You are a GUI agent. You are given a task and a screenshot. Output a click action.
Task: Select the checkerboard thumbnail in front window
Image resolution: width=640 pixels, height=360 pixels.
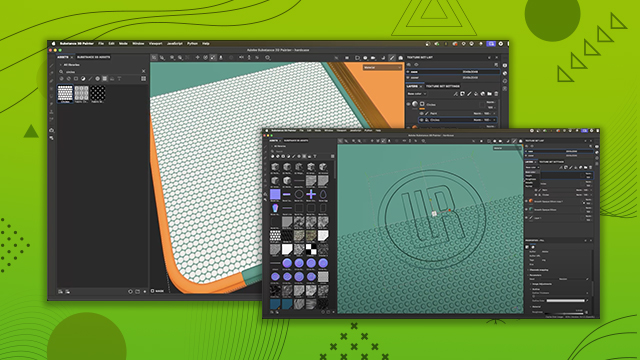pyautogui.click(x=311, y=249)
